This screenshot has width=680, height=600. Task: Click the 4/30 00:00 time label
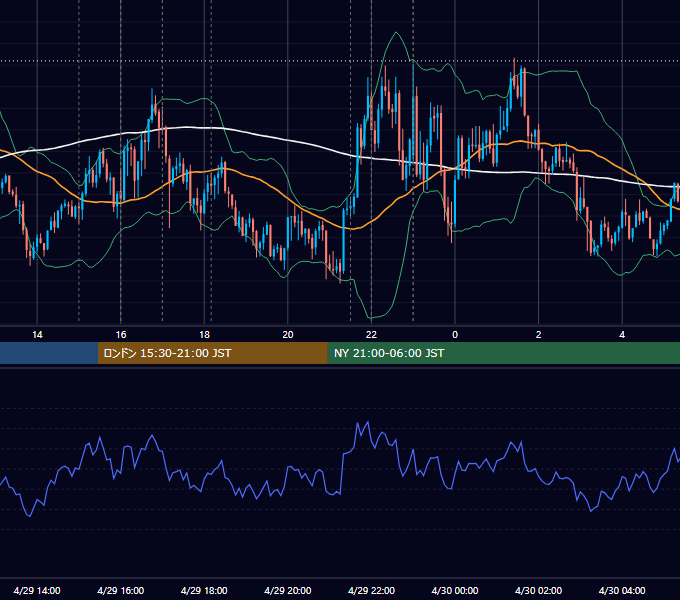(455, 590)
